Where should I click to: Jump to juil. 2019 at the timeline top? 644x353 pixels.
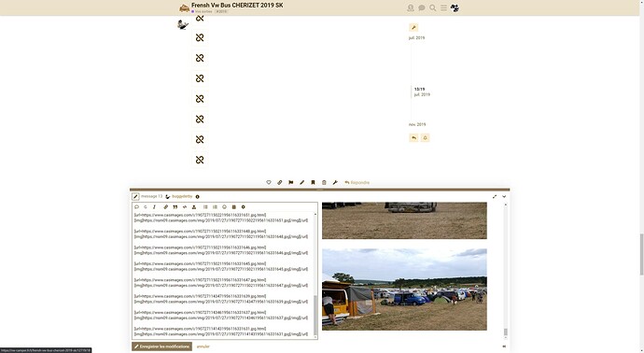point(416,37)
